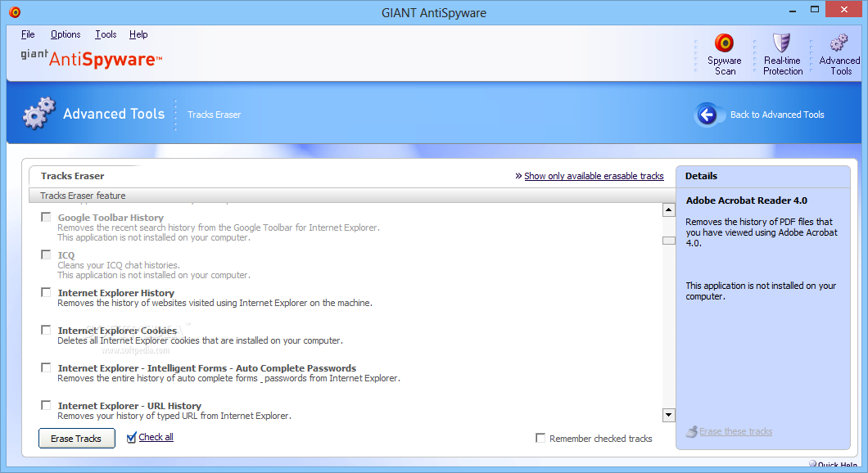The image size is (868, 473).
Task: Click the Quick Help icon
Action: click(812, 464)
